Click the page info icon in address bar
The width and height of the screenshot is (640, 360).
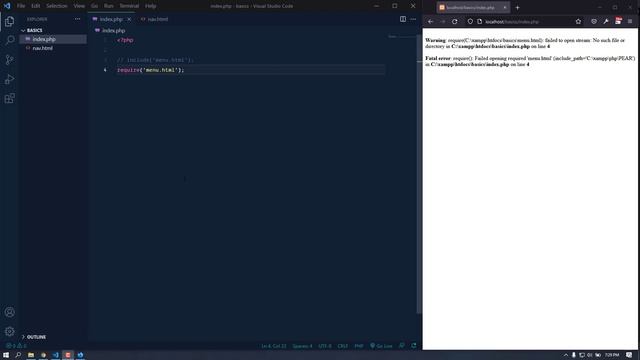click(x=480, y=21)
